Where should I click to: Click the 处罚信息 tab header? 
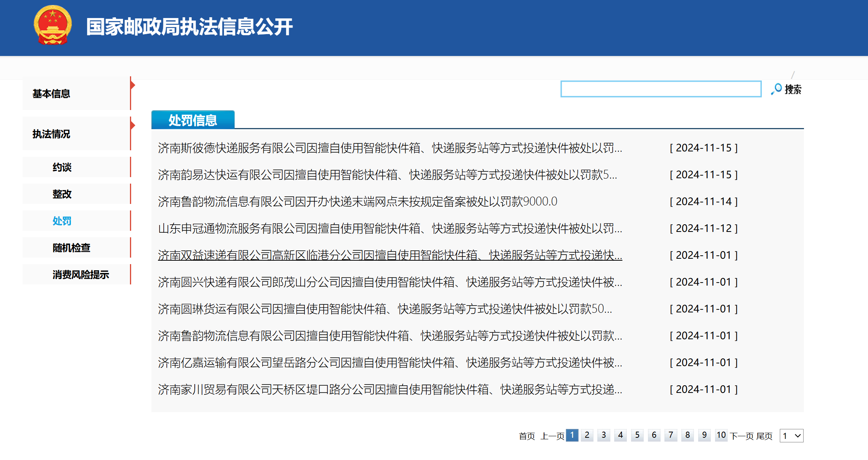click(x=193, y=120)
